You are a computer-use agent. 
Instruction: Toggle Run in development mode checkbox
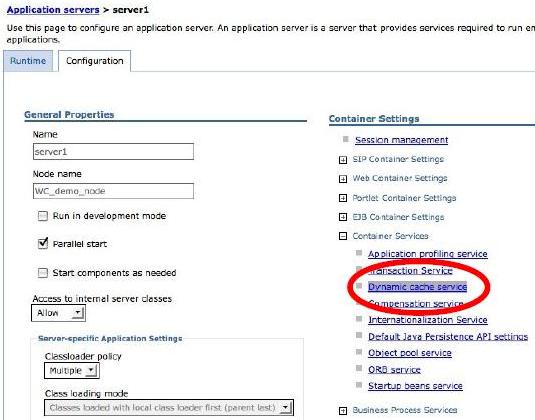(43, 216)
